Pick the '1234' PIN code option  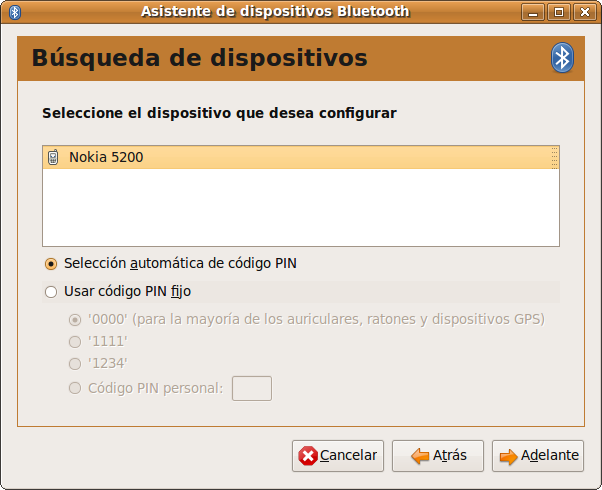click(75, 364)
